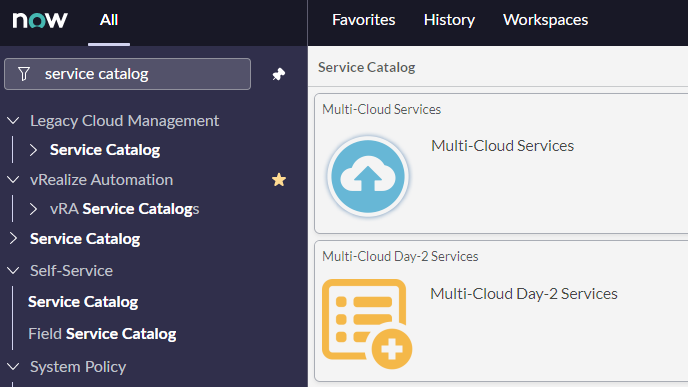Collapse the Self-Service section
The width and height of the screenshot is (688, 387).
point(13,270)
